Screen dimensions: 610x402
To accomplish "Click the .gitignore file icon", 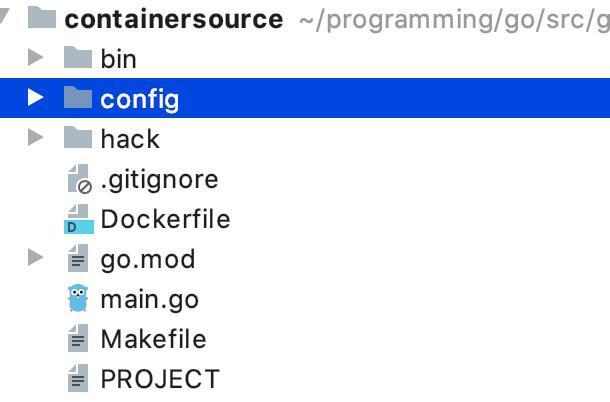I will pos(79,179).
